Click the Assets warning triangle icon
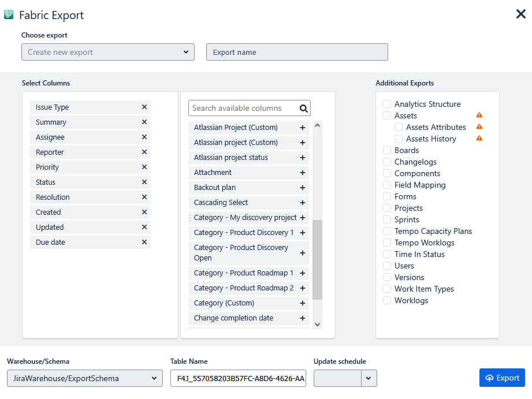532x399 pixels. tap(479, 115)
